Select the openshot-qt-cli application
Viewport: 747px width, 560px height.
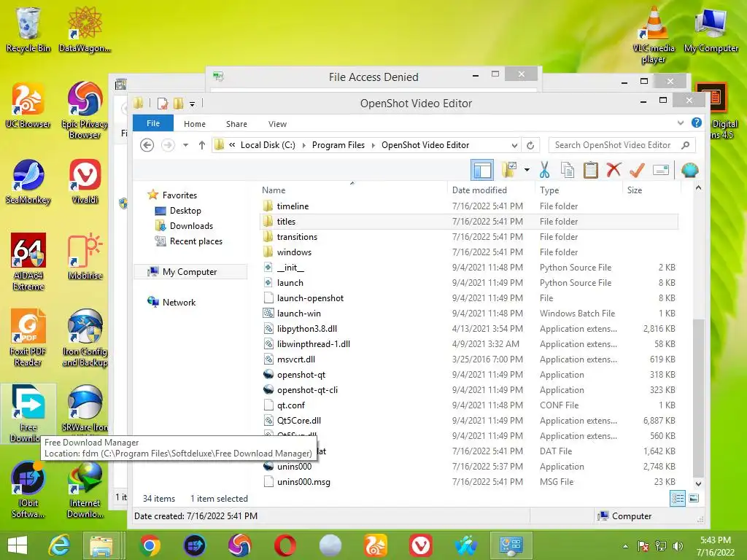(x=469, y=389)
